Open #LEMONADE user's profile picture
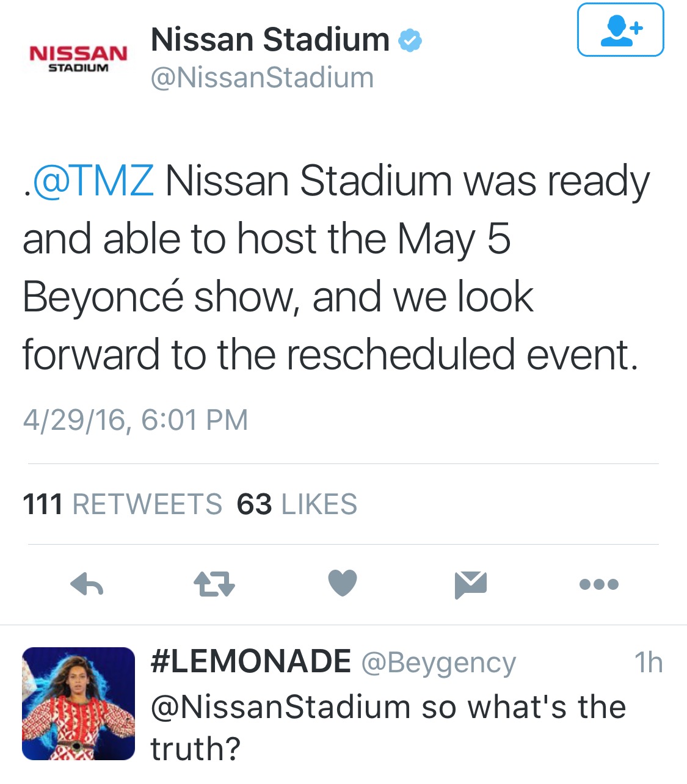 tap(78, 703)
